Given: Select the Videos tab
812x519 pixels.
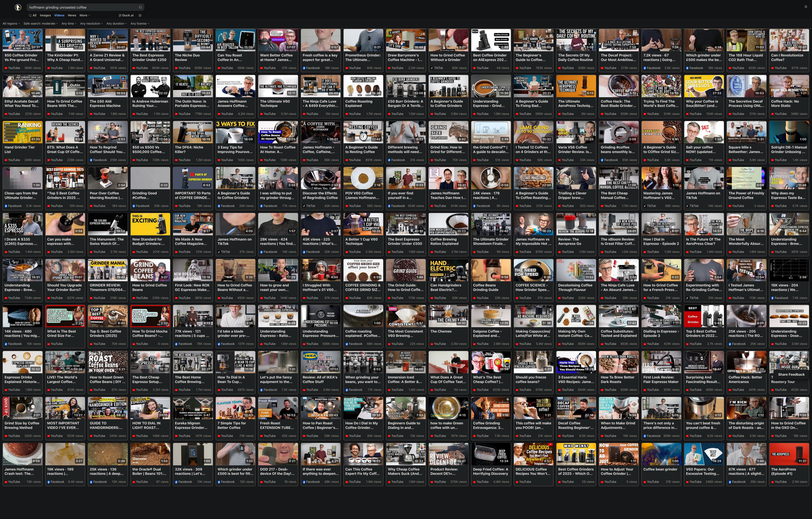Looking at the screenshot, I should [59, 15].
